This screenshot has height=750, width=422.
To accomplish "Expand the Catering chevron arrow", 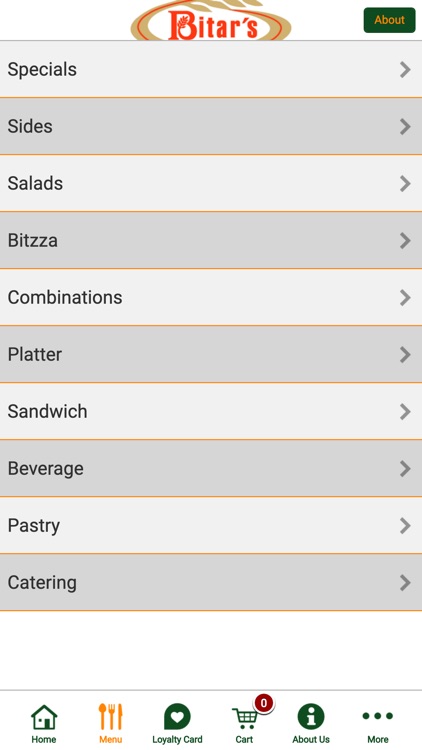I will point(405,583).
